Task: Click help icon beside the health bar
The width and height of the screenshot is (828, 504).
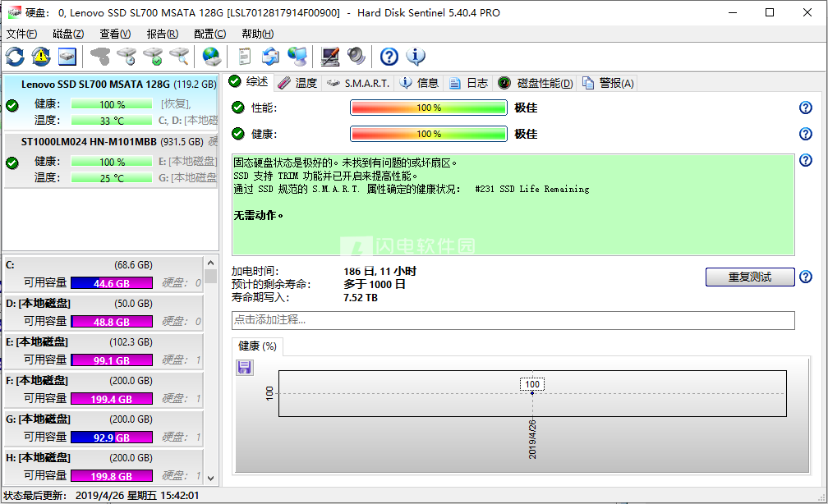Action: pos(805,134)
